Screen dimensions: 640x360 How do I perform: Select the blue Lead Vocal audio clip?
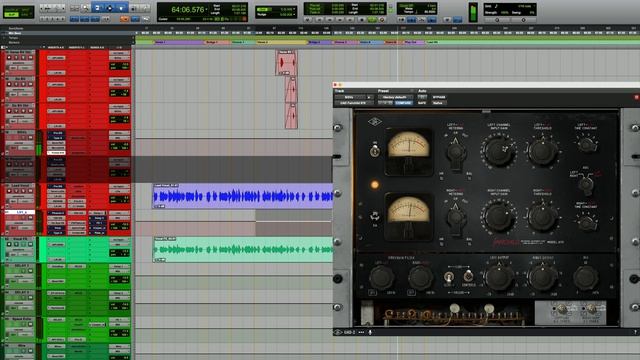243,196
